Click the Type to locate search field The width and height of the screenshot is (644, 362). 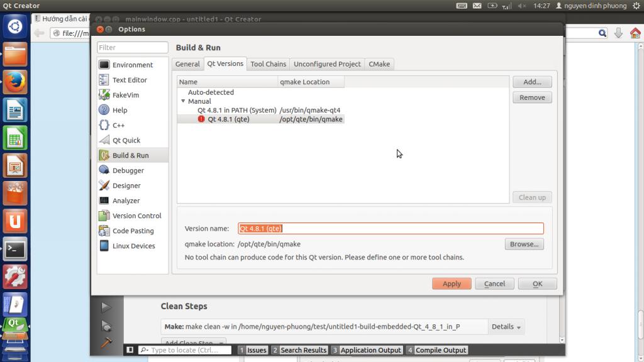(x=185, y=350)
